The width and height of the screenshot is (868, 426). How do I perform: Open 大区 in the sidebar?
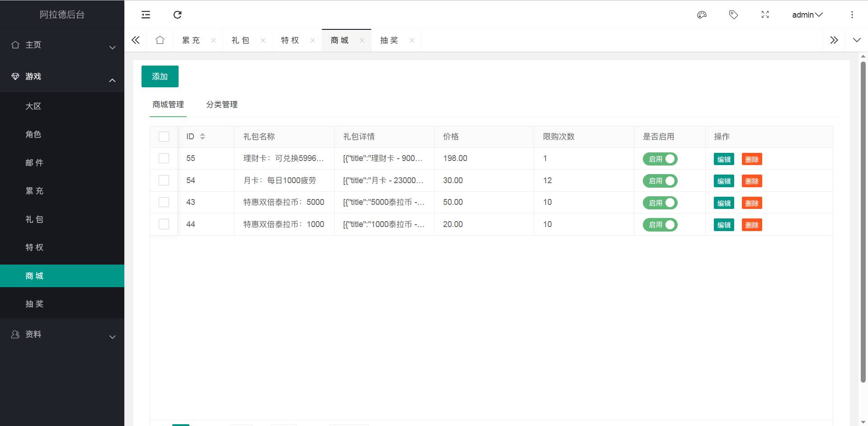tap(62, 106)
